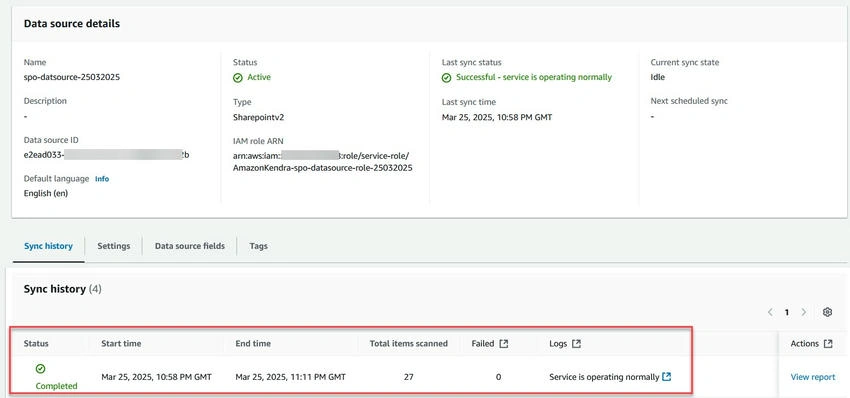
Task: Click the Successful sync status check icon
Action: click(446, 78)
